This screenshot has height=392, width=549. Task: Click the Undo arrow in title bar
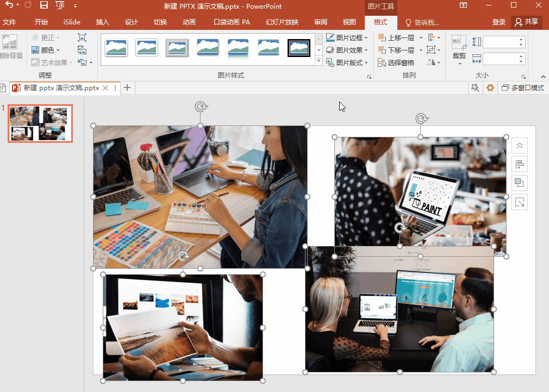(9, 5)
